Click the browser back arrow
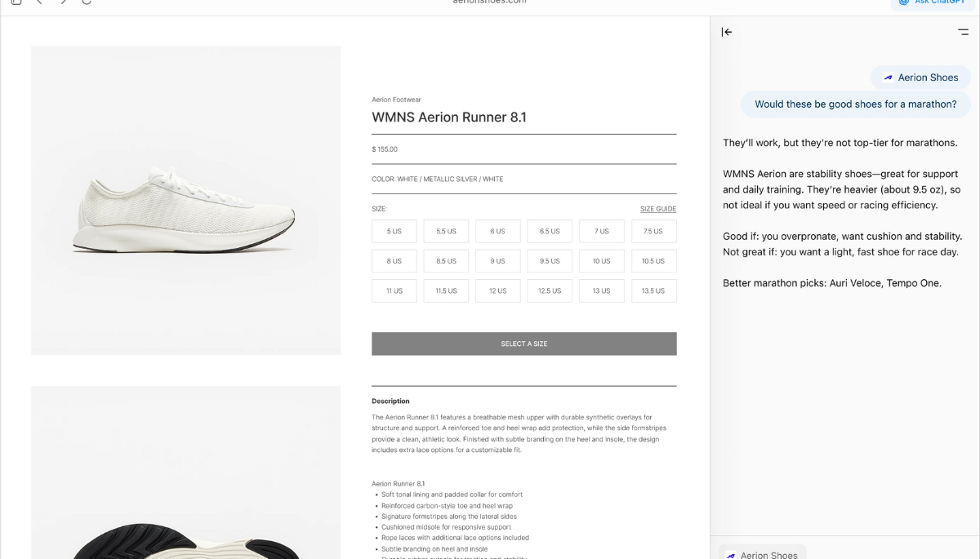 pos(39,2)
